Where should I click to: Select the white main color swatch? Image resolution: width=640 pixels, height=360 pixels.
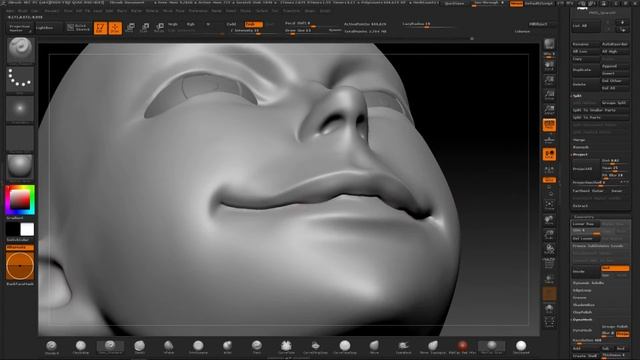click(27, 229)
